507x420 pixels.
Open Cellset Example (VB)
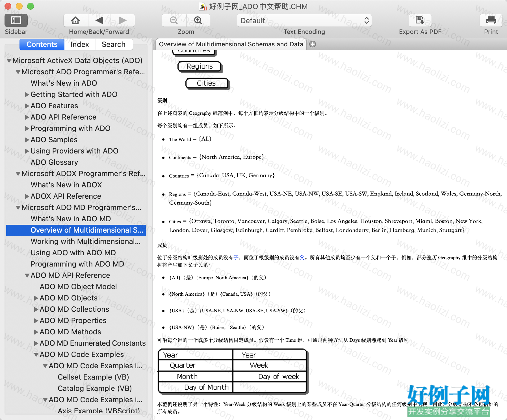coord(93,377)
